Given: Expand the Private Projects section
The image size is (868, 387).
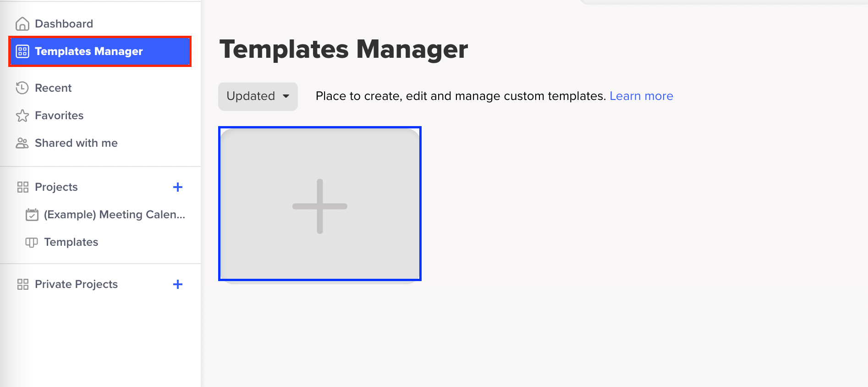Looking at the screenshot, I should click(x=76, y=284).
